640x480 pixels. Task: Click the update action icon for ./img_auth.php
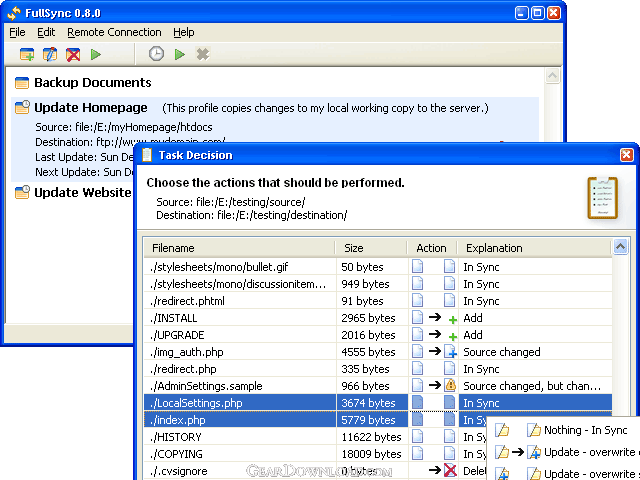click(450, 351)
